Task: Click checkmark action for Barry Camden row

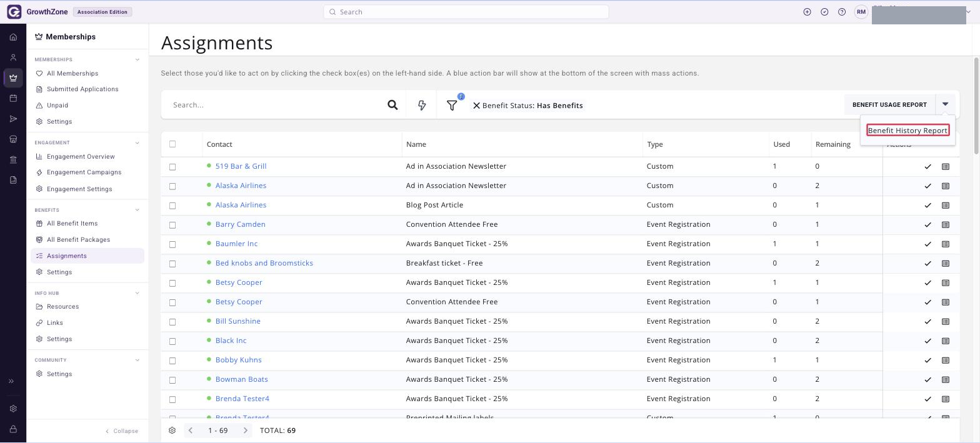Action: coord(927,224)
